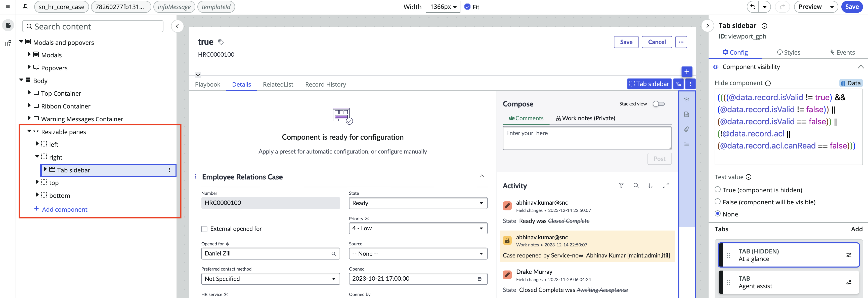Toggle the Stacked view switch
Image resolution: width=868 pixels, height=298 pixels.
point(659,104)
